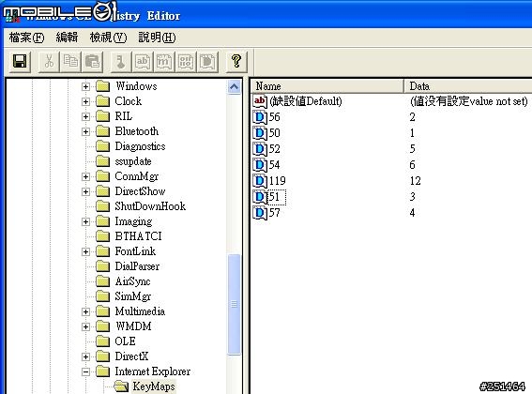Click the ab icon of the Default value

(x=260, y=101)
